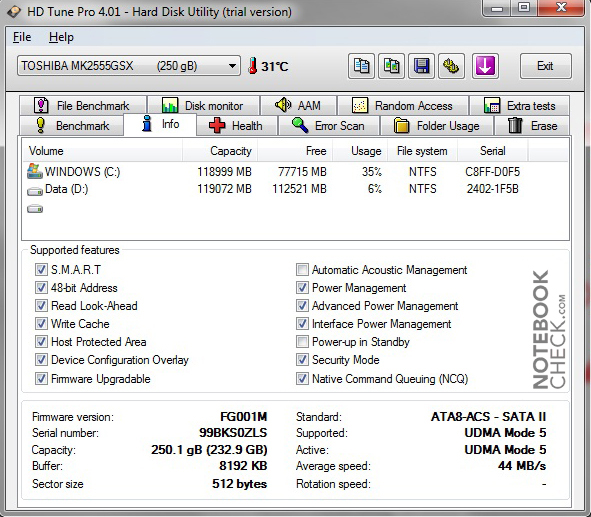Select the WINDOWS (C:) volume name
This screenshot has height=517, width=591.
click(x=83, y=172)
